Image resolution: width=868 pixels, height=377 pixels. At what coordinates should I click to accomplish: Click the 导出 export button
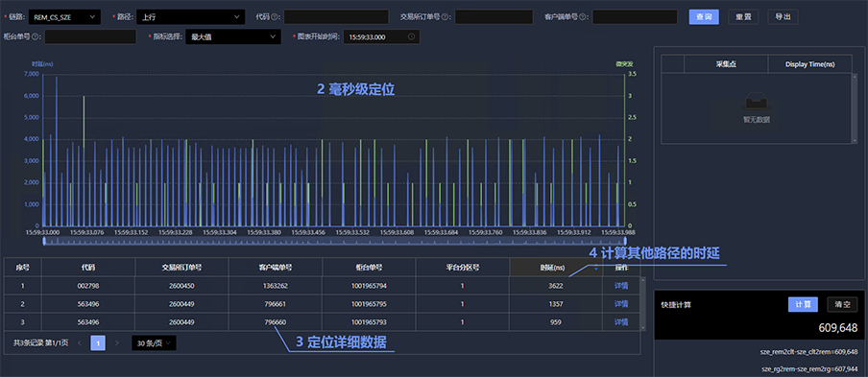pyautogui.click(x=783, y=16)
